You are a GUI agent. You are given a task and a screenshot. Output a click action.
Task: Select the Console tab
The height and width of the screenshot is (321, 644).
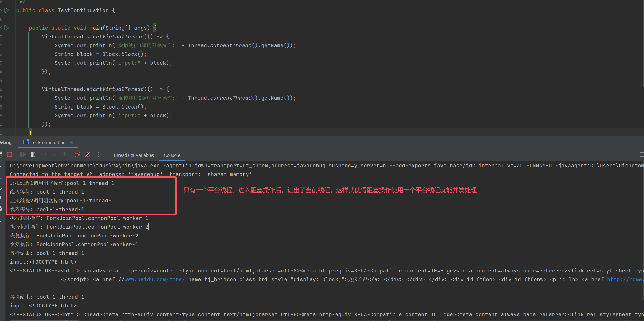(172, 155)
